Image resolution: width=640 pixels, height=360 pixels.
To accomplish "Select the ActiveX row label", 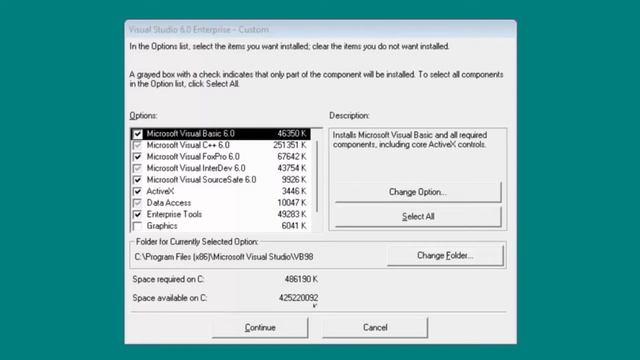I will [x=160, y=191].
